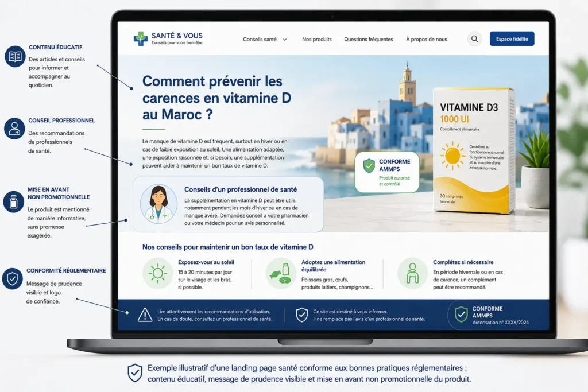Image resolution: width=588 pixels, height=392 pixels.
Task: Click the Conformité réglementaire shield icon
Action: pos(13,278)
